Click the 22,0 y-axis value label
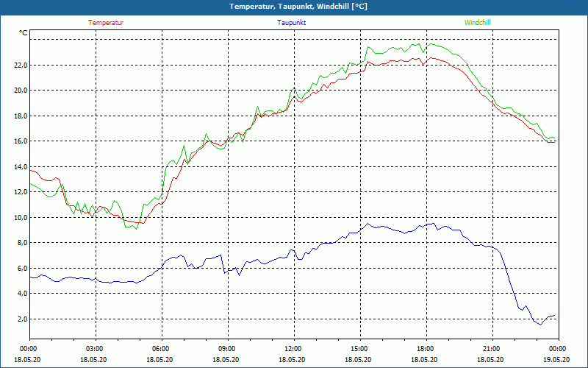Image resolution: width=588 pixels, height=368 pixels. point(19,66)
